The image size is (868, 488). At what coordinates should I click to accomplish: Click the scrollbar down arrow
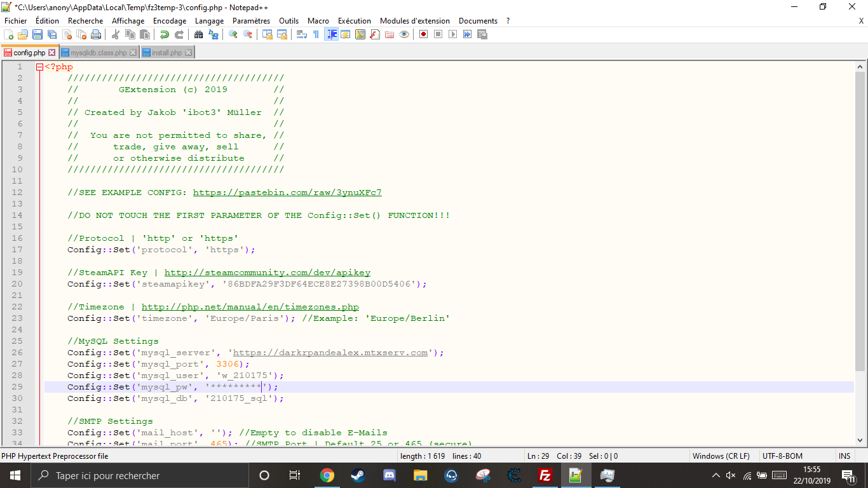click(860, 440)
